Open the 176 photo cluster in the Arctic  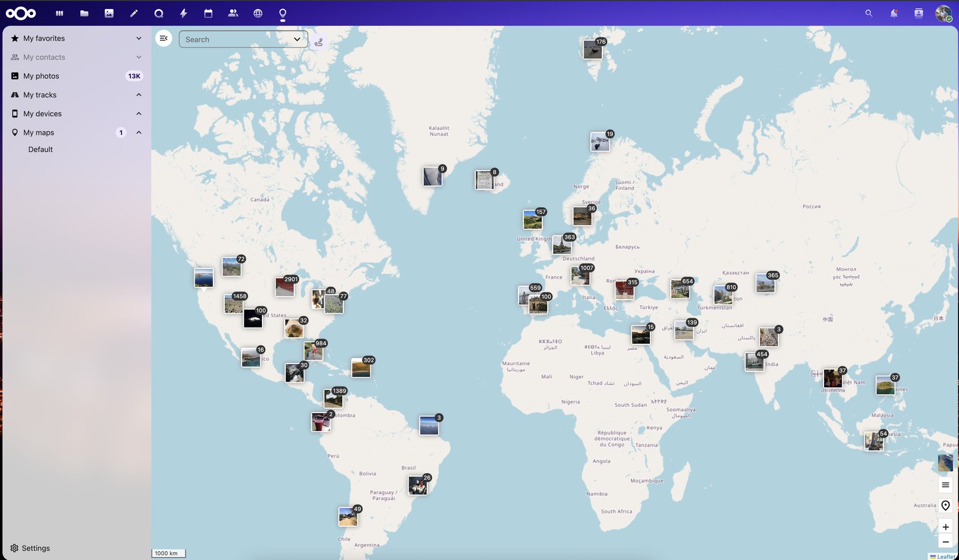[x=593, y=49]
